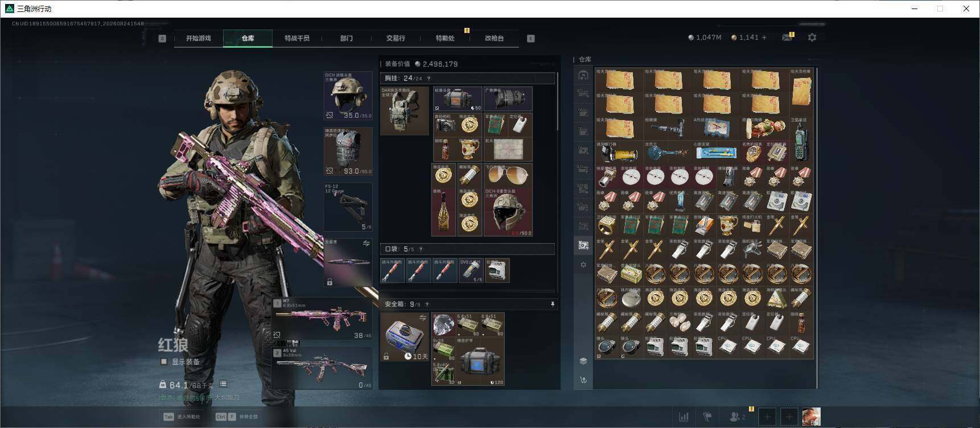
Task: Select the gold ring item in warehouse
Action: pos(607,225)
